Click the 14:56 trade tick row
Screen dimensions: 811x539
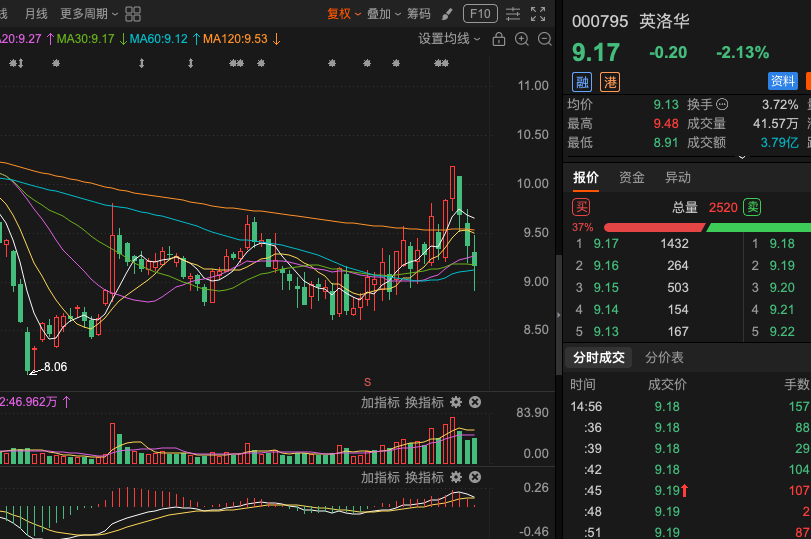(x=689, y=407)
